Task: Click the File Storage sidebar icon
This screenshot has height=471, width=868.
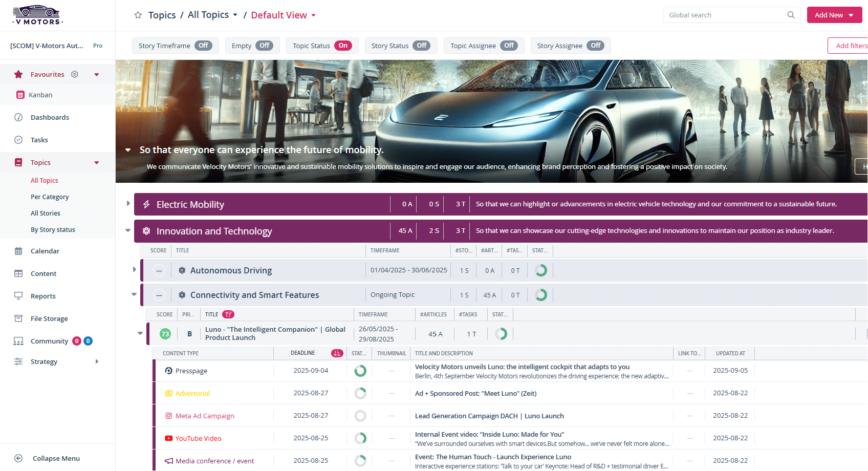Action: pos(18,318)
